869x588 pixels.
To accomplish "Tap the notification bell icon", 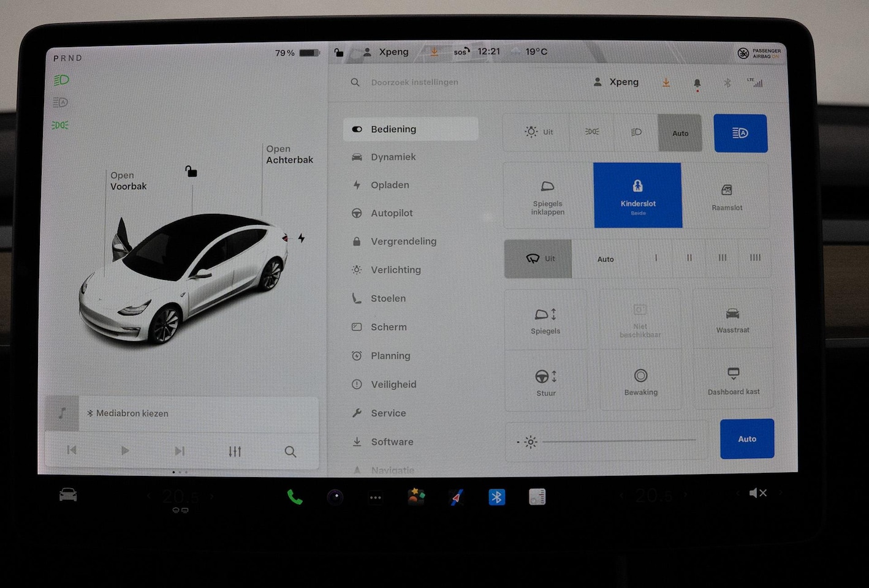I will pyautogui.click(x=697, y=83).
